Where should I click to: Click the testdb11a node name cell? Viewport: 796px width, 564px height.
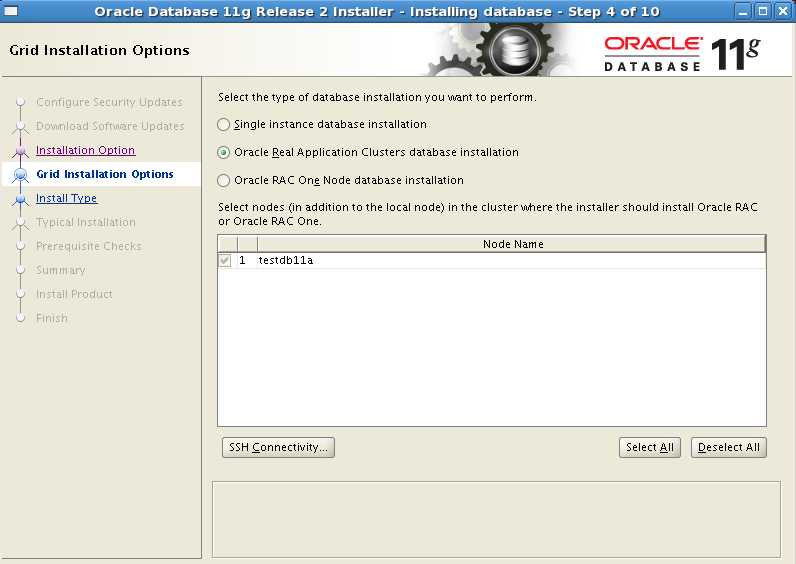pyautogui.click(x=512, y=260)
